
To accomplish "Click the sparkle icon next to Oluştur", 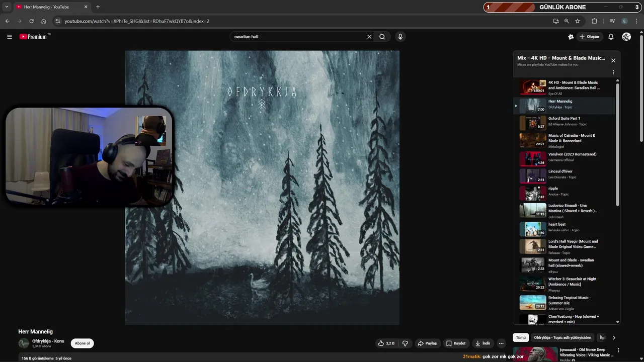I will pos(571,37).
